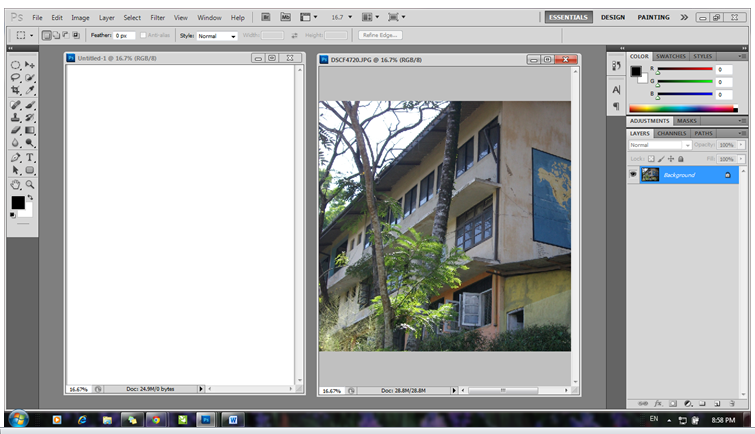755x434 pixels.
Task: Switch to the Design workspace
Action: point(612,17)
